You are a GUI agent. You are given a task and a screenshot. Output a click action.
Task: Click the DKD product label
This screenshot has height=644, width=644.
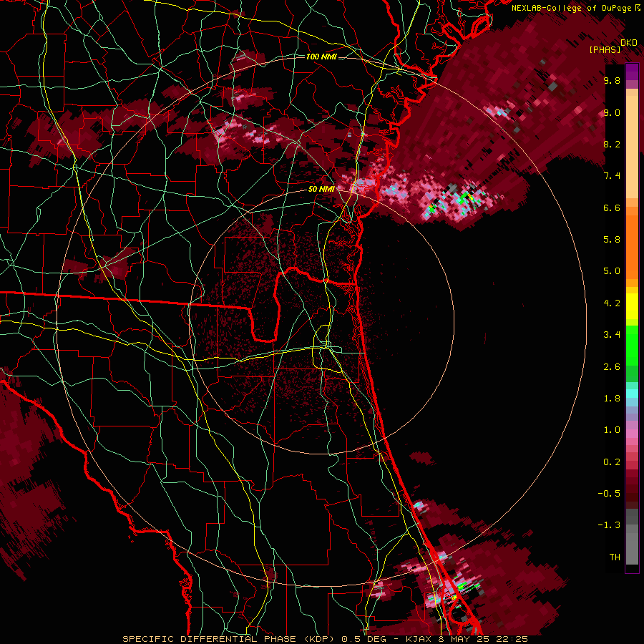pyautogui.click(x=628, y=43)
